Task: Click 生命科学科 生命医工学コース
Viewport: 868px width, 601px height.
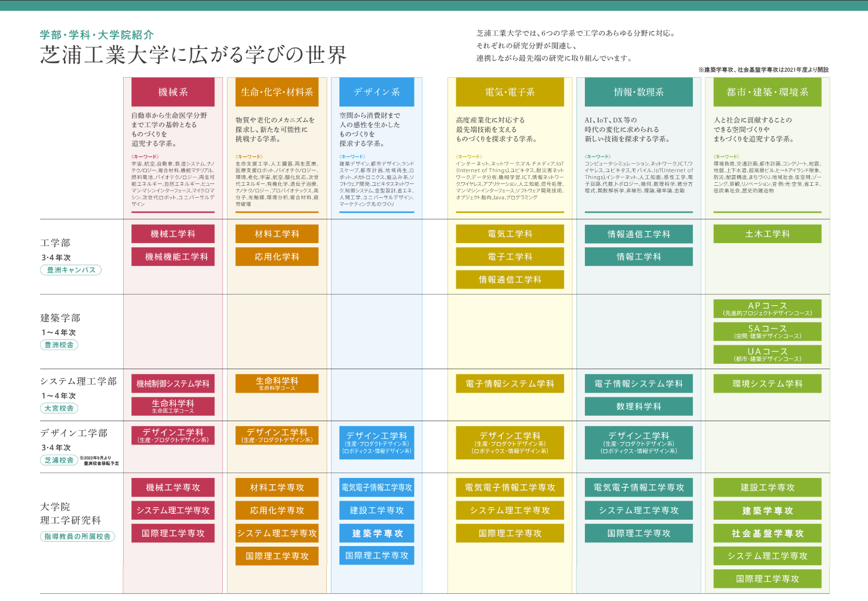Action: 172,406
